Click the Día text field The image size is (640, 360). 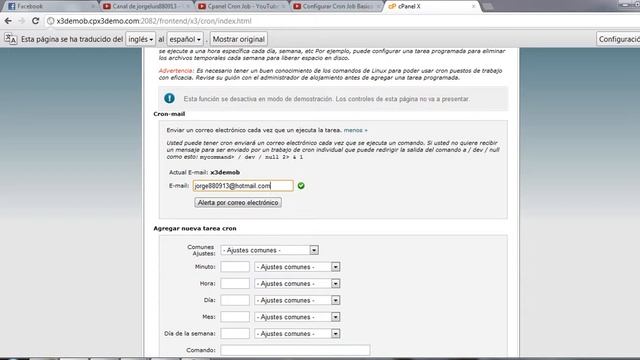pyautogui.click(x=235, y=300)
